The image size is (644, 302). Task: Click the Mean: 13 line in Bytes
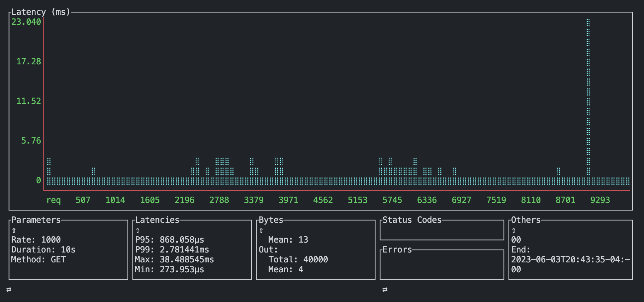point(288,240)
